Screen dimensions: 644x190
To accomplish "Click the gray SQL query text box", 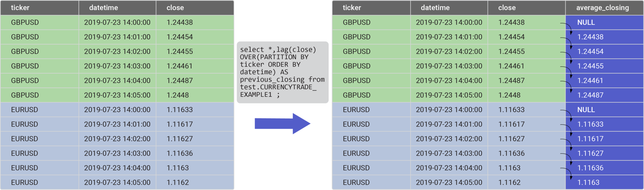I will (283, 72).
